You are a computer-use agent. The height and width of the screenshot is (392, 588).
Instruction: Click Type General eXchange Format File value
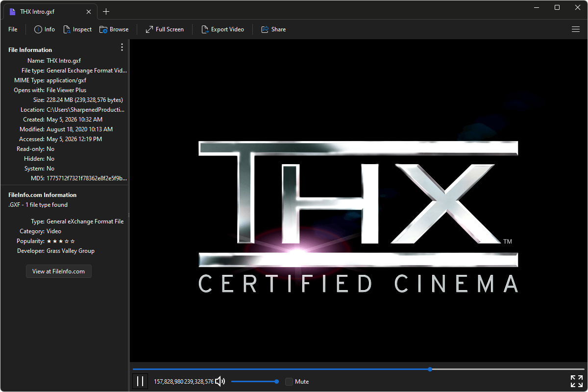click(85, 221)
